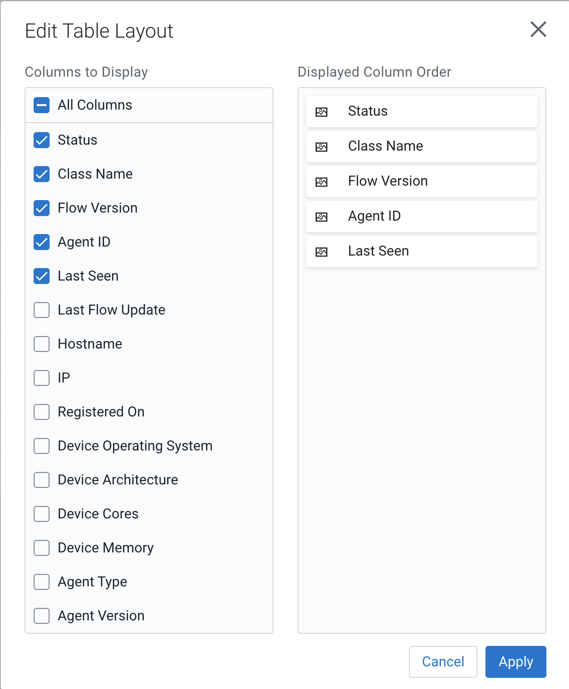The width and height of the screenshot is (569, 689).
Task: Click the drag handle icon beside Status
Action: point(322,112)
